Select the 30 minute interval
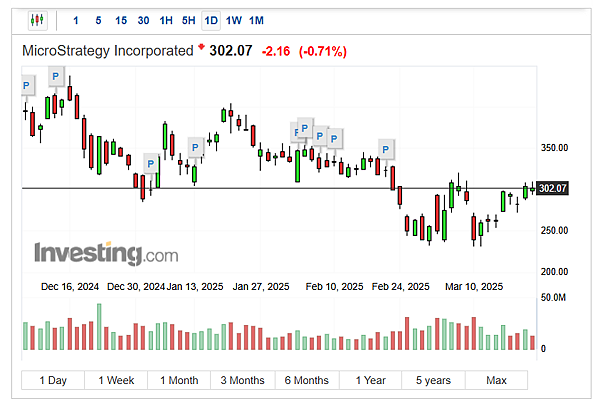Image resolution: width=600 pixels, height=409 pixels. coord(143,20)
